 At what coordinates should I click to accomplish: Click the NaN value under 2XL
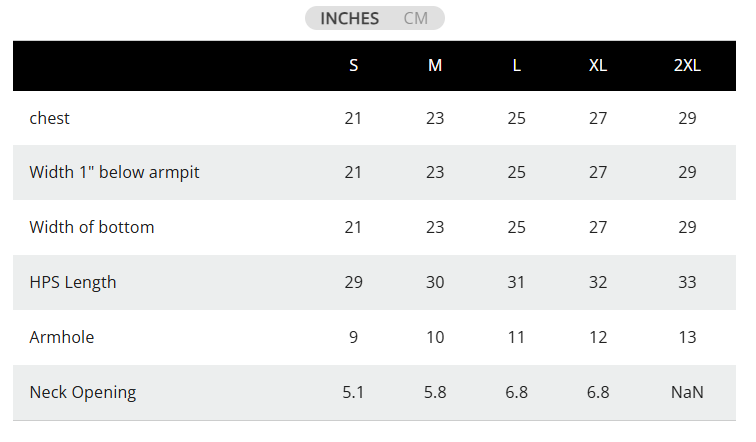pyautogui.click(x=687, y=392)
